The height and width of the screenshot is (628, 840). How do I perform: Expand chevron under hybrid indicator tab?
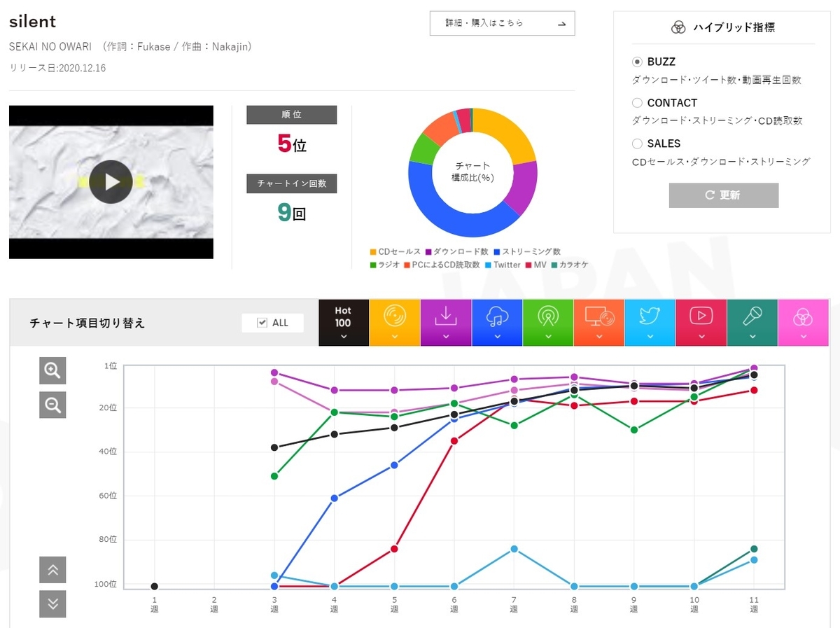pyautogui.click(x=804, y=337)
